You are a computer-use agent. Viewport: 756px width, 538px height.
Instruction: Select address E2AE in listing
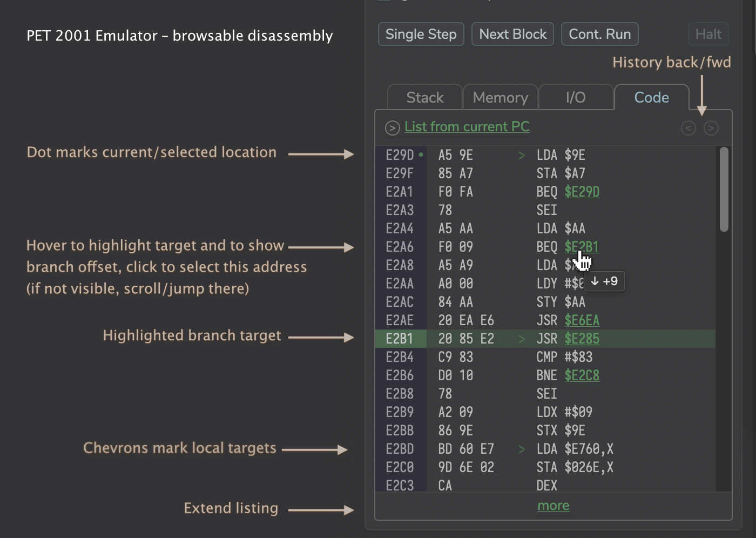tap(400, 320)
